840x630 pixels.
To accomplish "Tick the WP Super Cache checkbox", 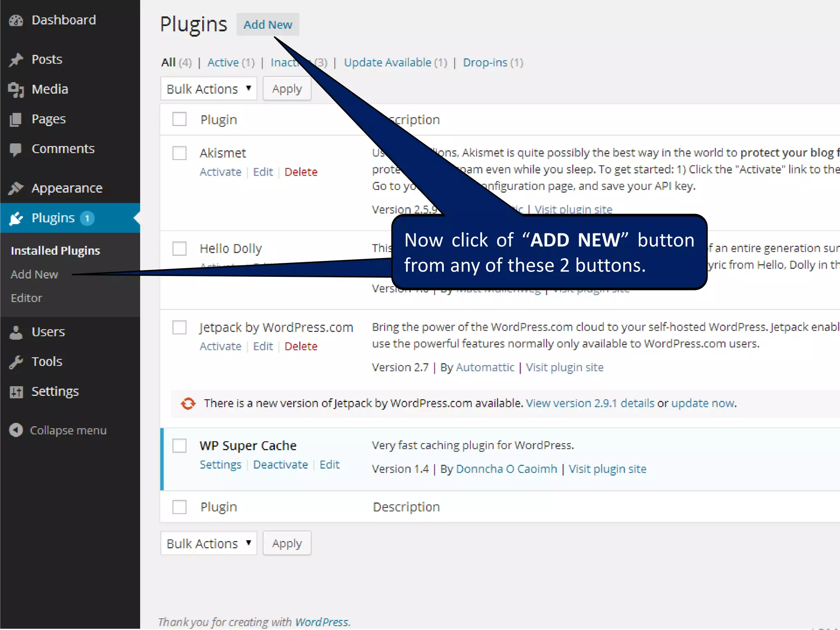I will point(179,445).
